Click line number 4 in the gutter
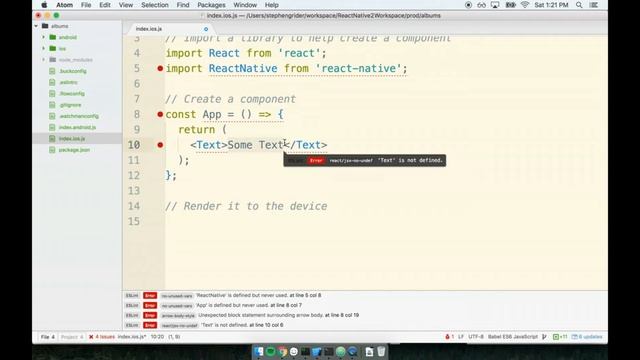This screenshot has width=640, height=360. point(136,53)
